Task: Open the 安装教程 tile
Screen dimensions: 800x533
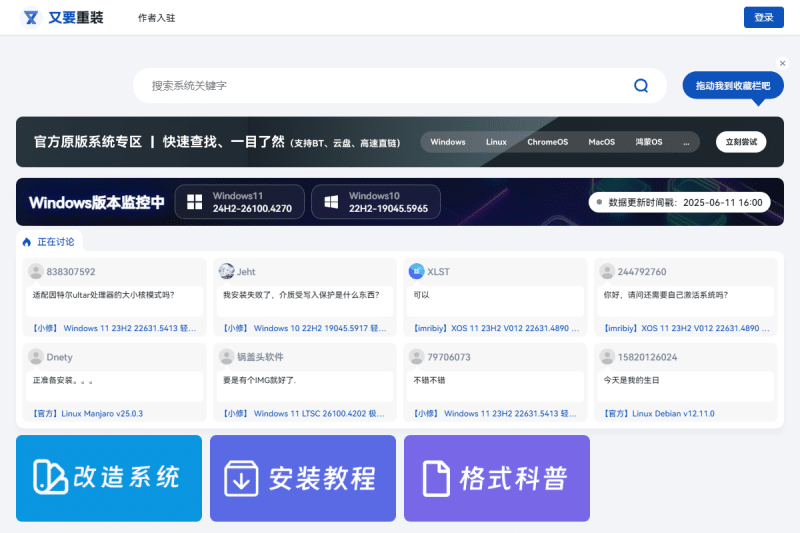Action: [x=303, y=478]
